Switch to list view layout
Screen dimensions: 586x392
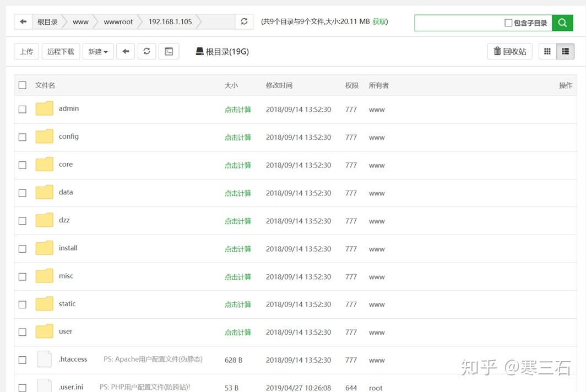click(x=565, y=52)
